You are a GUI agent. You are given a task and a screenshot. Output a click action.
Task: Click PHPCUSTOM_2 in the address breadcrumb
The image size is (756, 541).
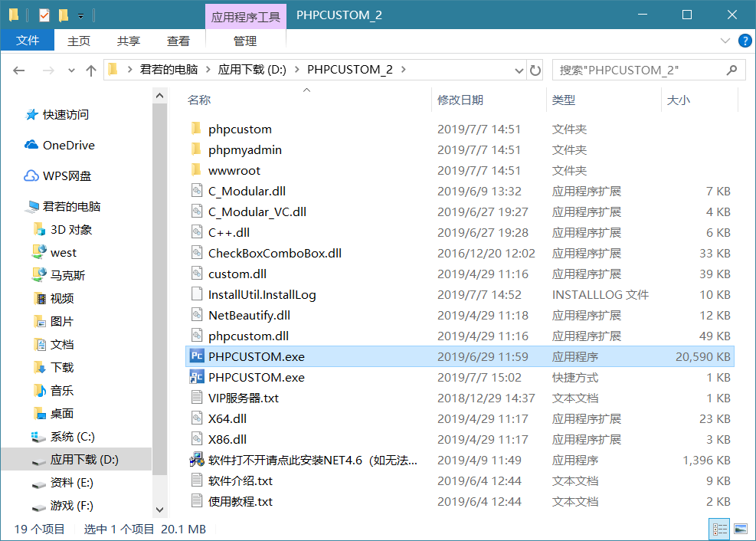pyautogui.click(x=349, y=70)
